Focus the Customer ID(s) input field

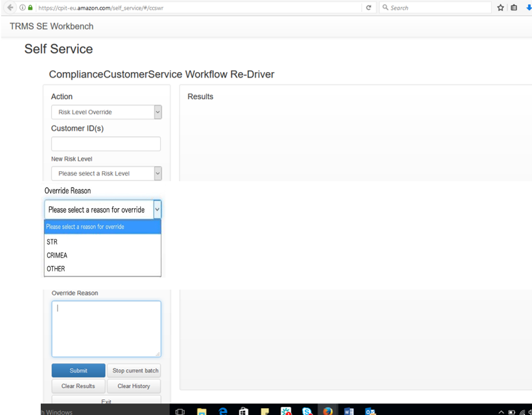click(106, 144)
